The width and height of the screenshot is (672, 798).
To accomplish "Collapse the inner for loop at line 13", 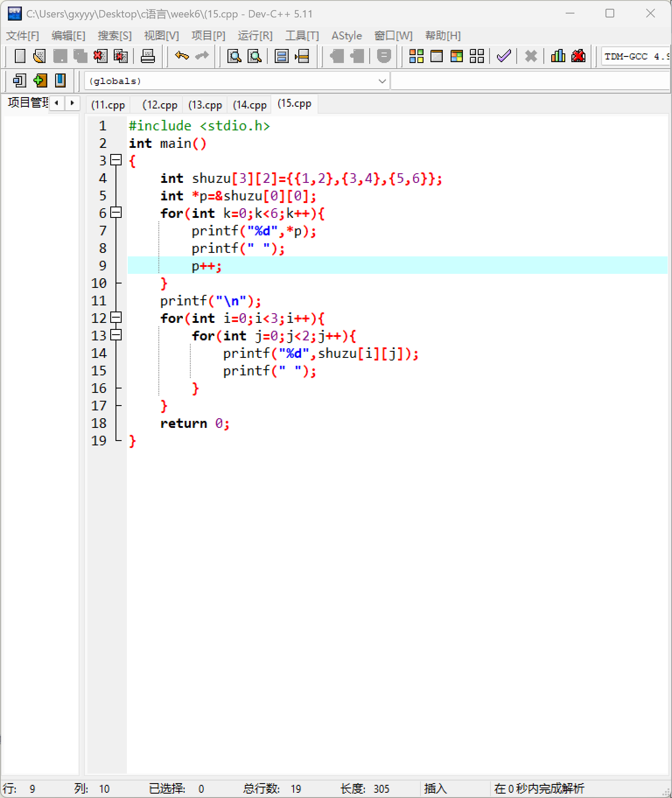I will pyautogui.click(x=116, y=335).
